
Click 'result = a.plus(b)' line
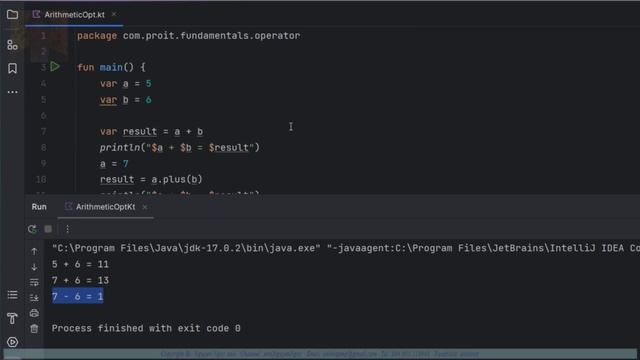[x=151, y=180]
